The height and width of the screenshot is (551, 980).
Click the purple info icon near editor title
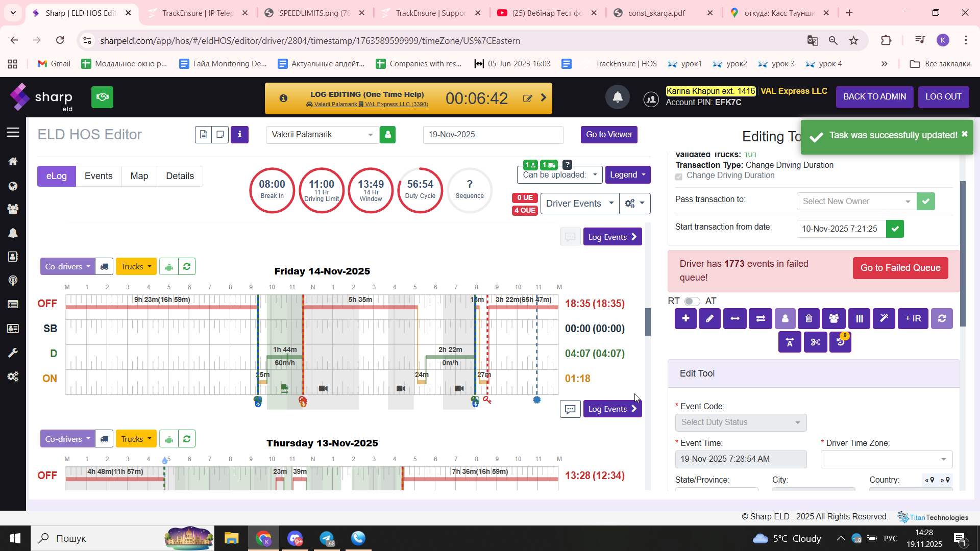tap(239, 135)
